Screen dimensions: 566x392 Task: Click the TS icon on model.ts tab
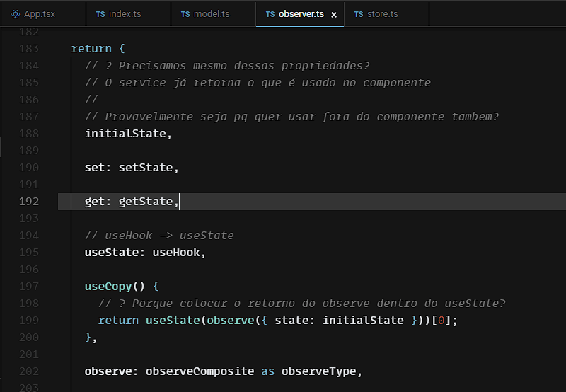[185, 14]
